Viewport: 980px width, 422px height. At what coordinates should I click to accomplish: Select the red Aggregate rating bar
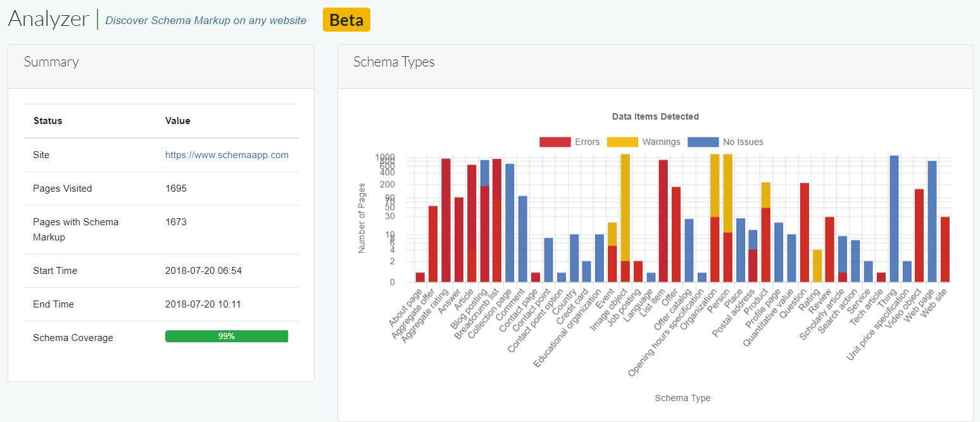[446, 220]
